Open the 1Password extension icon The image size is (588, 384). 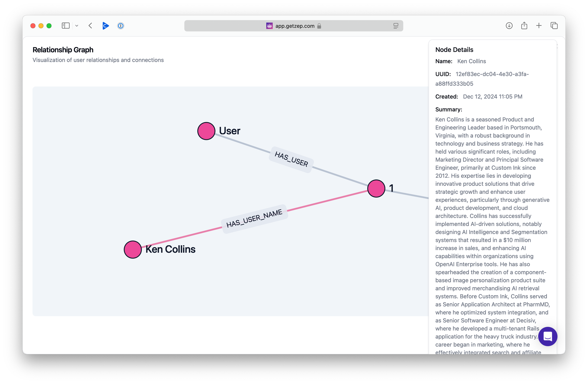click(121, 26)
